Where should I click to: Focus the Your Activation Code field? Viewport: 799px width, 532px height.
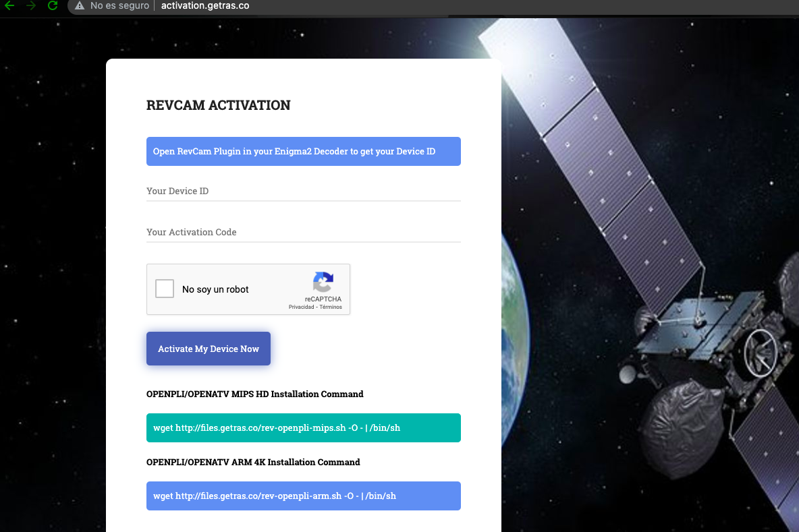(303, 232)
